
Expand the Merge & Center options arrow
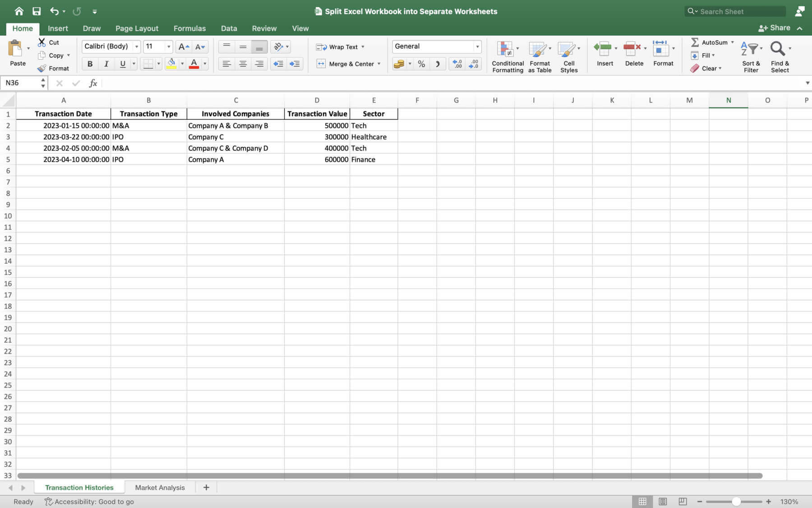click(379, 64)
